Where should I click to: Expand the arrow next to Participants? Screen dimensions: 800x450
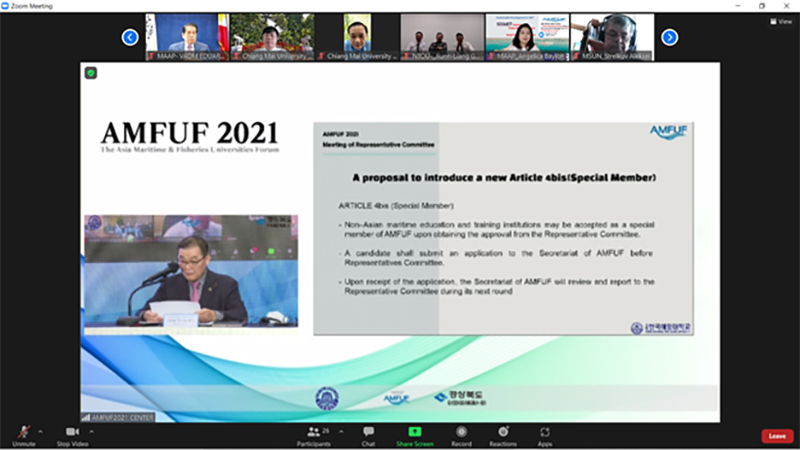[341, 432]
